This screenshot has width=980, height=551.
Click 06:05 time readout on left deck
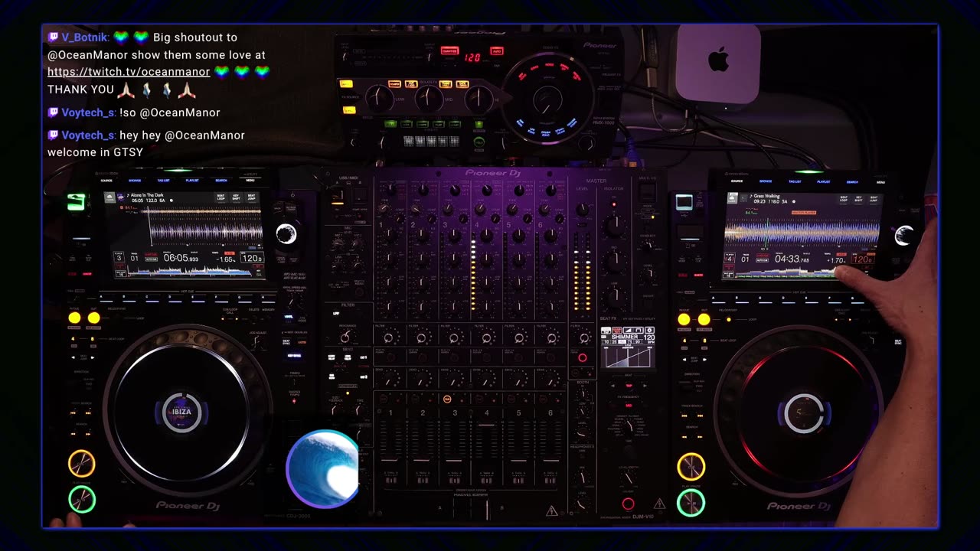[181, 258]
